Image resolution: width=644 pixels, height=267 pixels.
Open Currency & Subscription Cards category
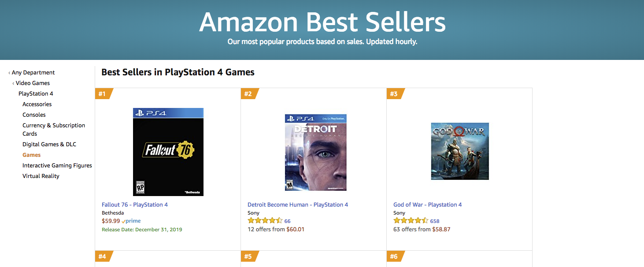54,130
